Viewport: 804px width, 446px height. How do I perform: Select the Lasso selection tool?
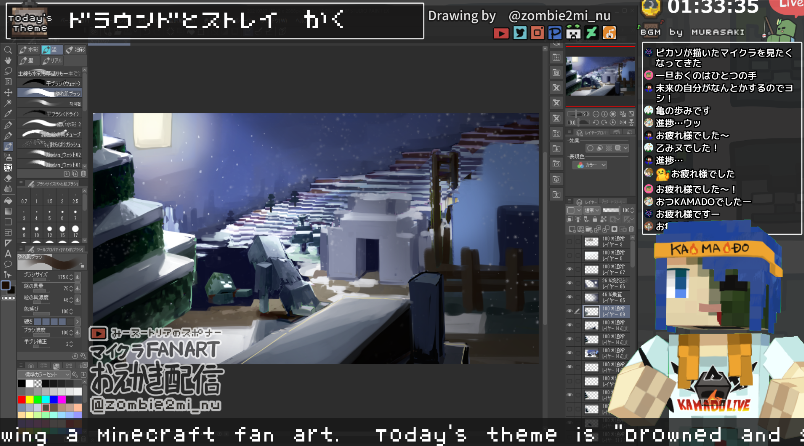click(x=8, y=71)
